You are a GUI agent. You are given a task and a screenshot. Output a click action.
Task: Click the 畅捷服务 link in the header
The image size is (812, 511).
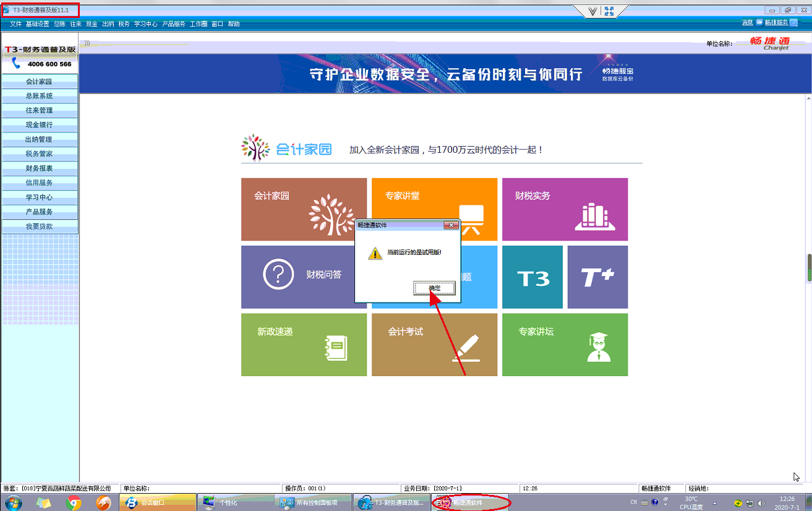click(776, 22)
